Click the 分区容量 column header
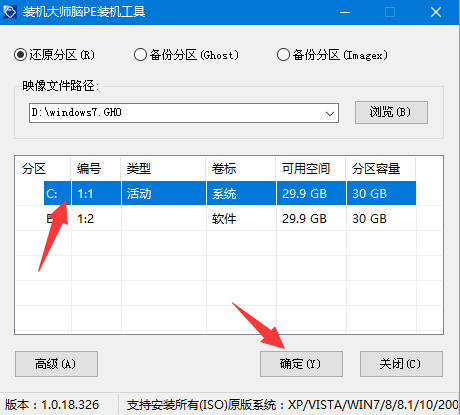 pyautogui.click(x=381, y=169)
